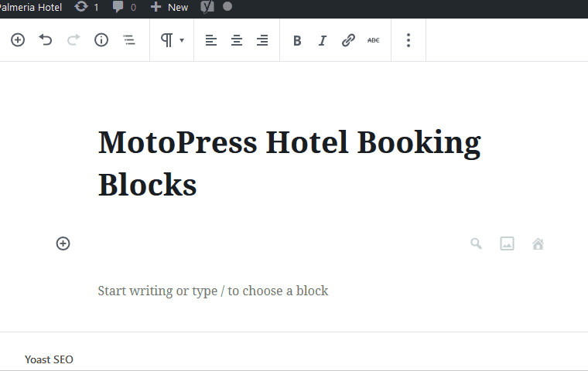The width and height of the screenshot is (588, 371).
Task: Open comments bubble in admin bar
Action: click(x=125, y=7)
